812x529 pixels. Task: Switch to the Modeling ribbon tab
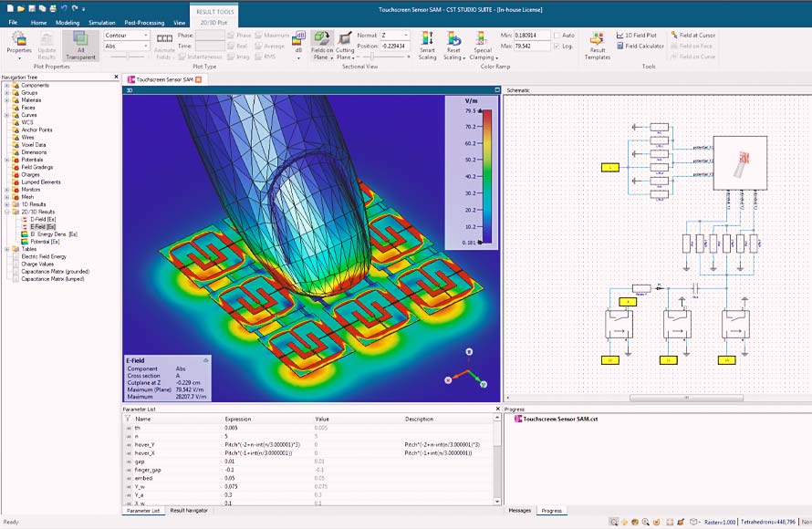click(68, 23)
